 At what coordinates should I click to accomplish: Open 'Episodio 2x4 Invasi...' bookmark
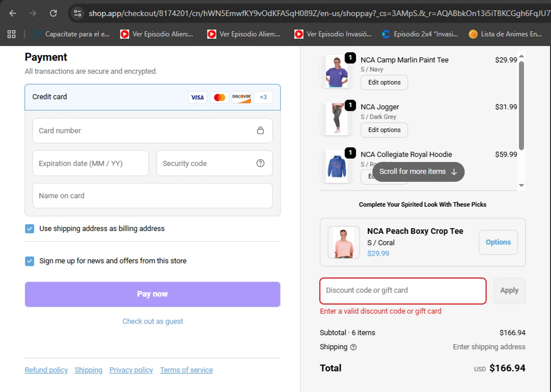tap(420, 34)
